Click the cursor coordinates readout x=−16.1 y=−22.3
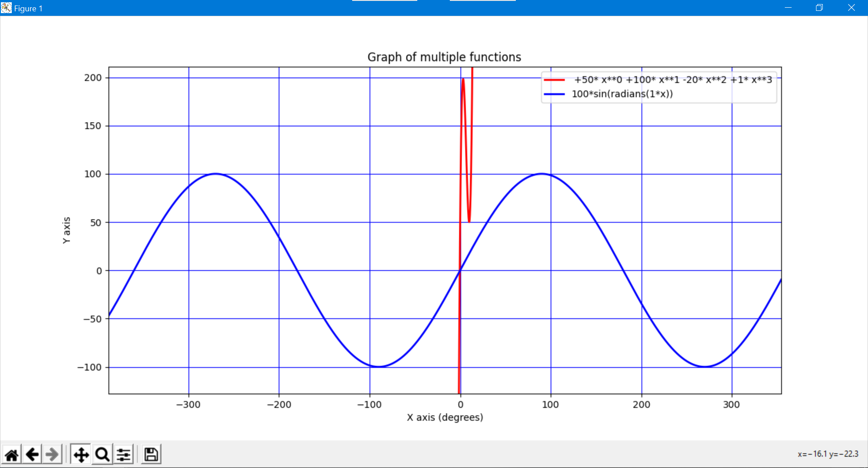 828,454
